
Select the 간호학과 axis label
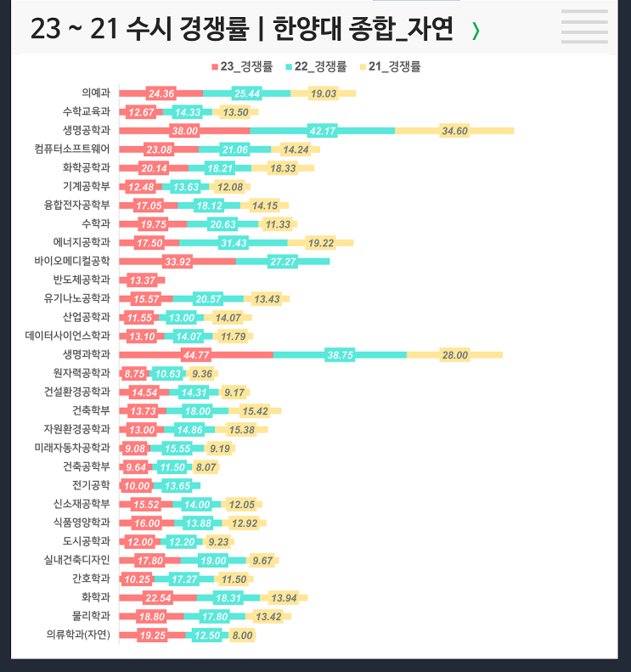(x=91, y=579)
